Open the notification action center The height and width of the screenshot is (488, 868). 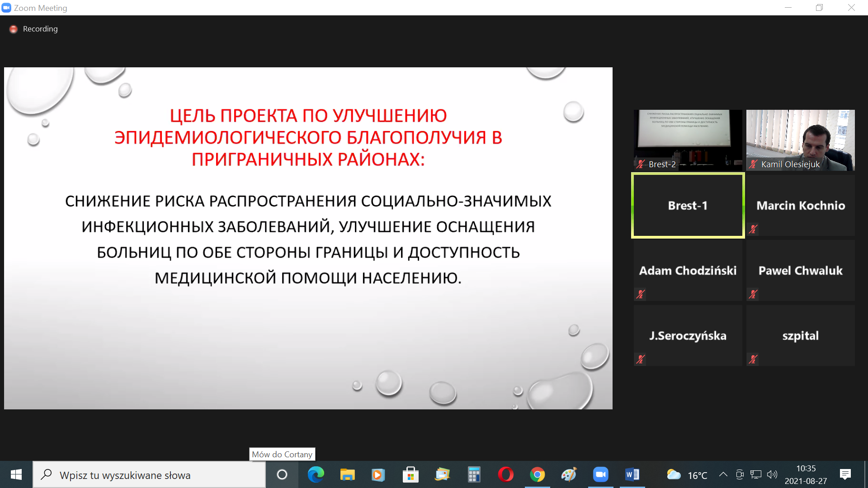[845, 474]
